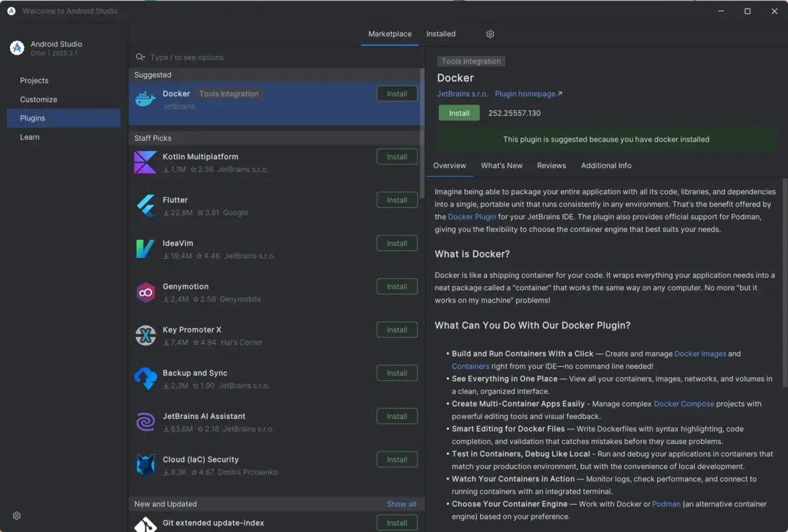
Task: Click the Genymotion plugin icon
Action: (145, 291)
